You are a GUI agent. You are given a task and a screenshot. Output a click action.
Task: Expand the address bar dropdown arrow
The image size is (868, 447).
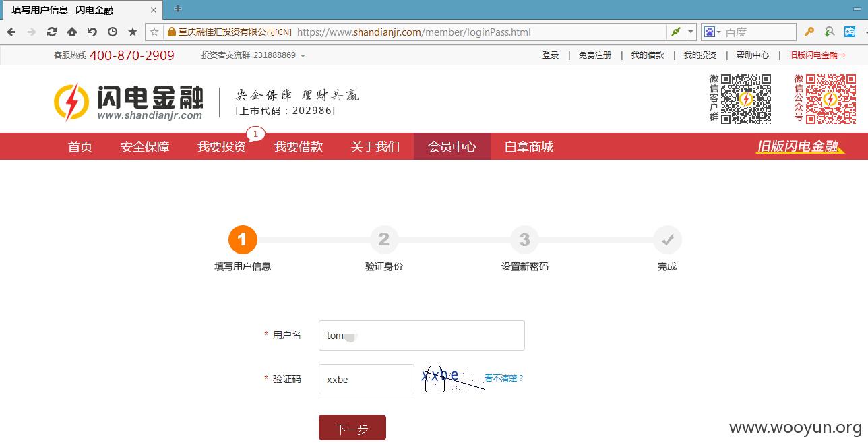coord(691,32)
